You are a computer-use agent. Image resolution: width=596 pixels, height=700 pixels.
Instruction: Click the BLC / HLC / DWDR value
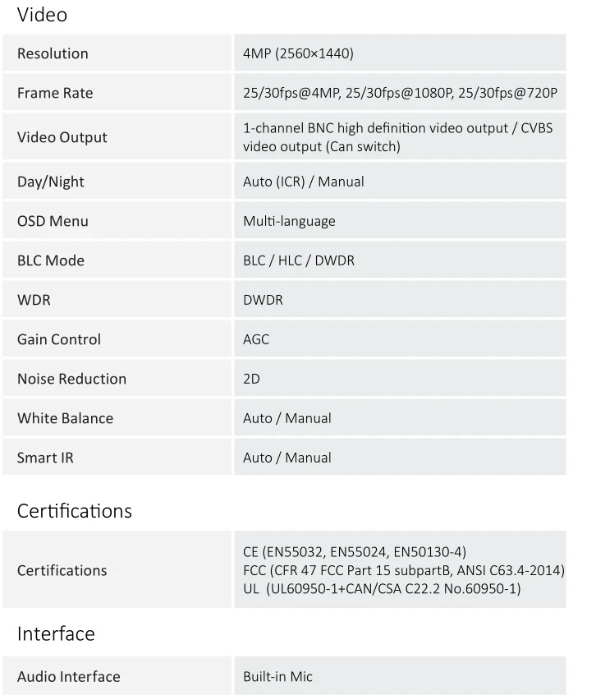pyautogui.click(x=299, y=260)
